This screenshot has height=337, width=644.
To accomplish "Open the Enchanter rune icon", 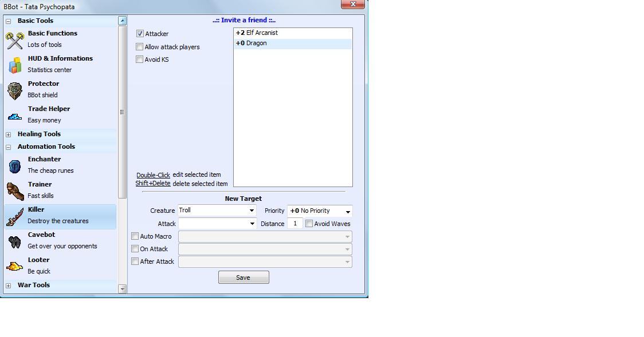I will click(15, 165).
